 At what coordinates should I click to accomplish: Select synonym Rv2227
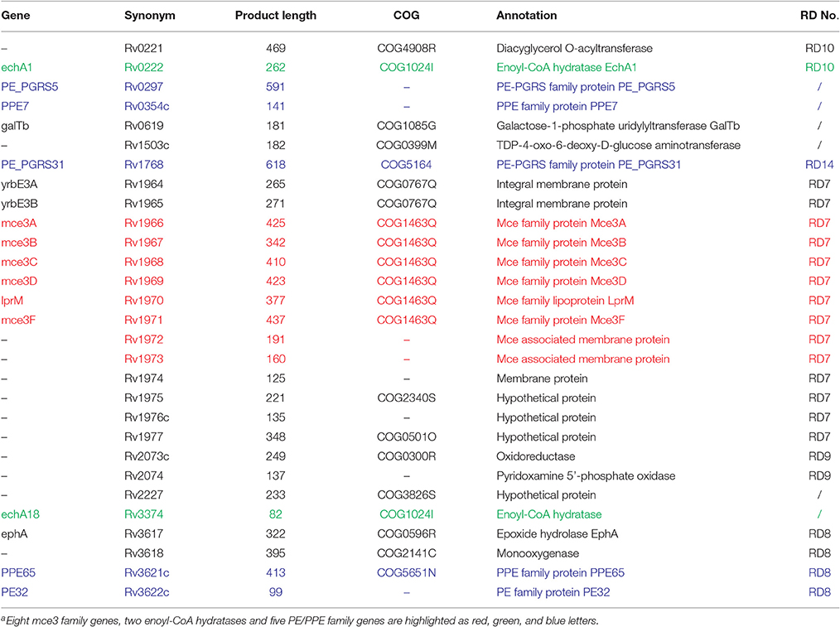point(143,494)
